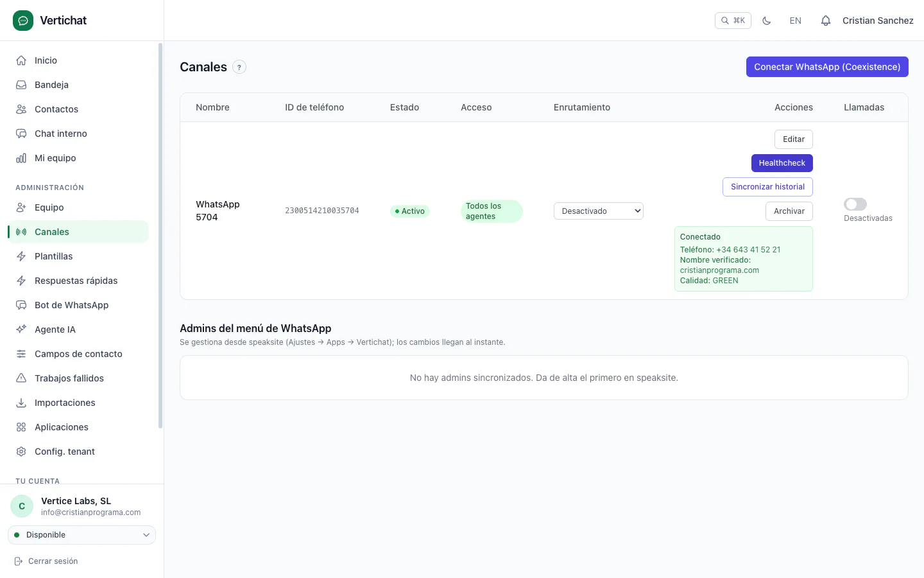Click the ID de teléfono column header
924x578 pixels.
click(314, 107)
